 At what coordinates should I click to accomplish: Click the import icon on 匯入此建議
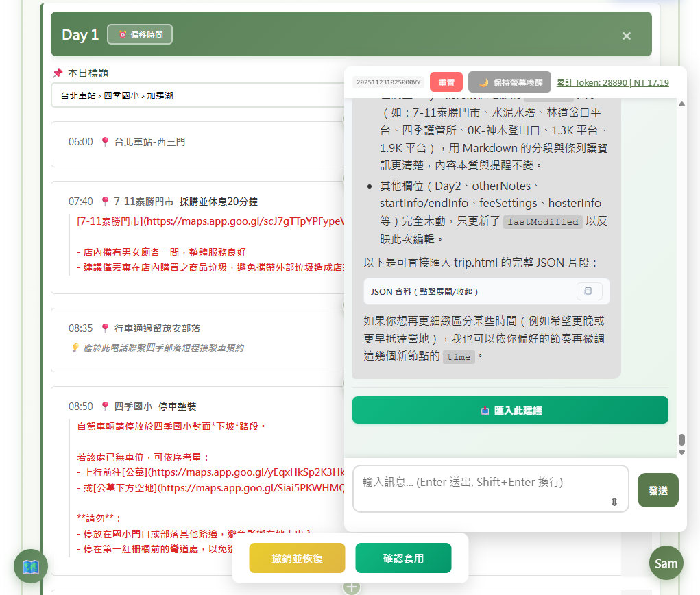pyautogui.click(x=485, y=411)
